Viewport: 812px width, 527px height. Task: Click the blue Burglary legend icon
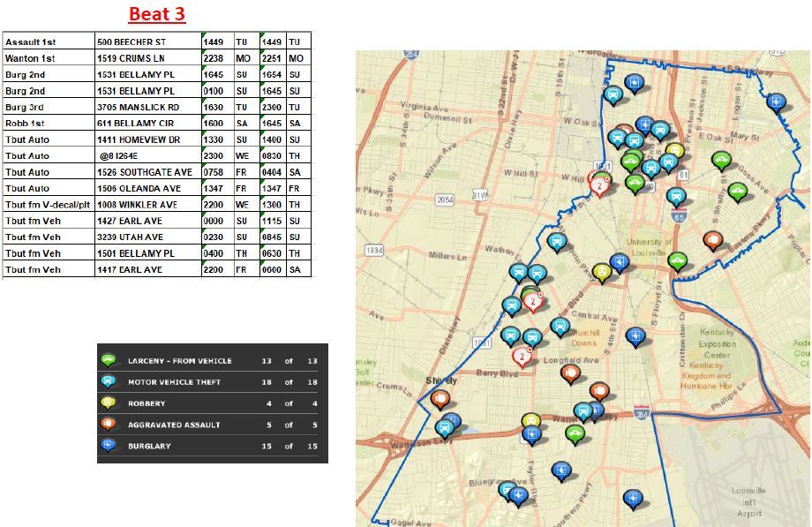(109, 445)
